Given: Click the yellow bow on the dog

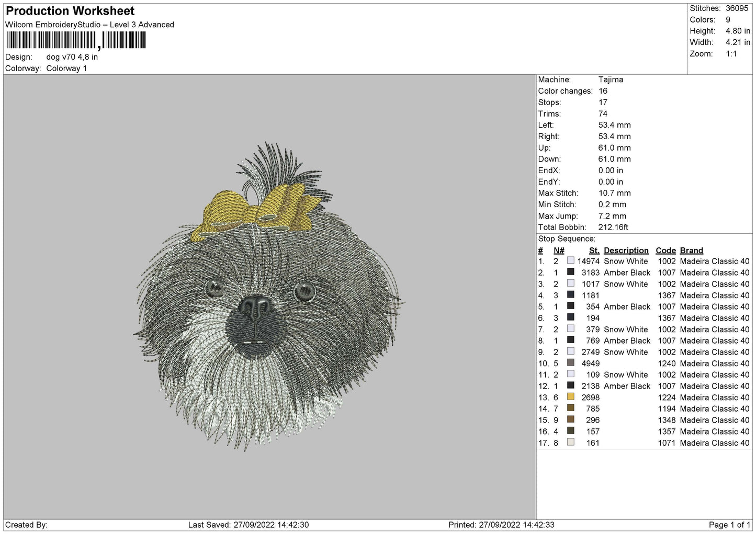Looking at the screenshot, I should tap(256, 212).
